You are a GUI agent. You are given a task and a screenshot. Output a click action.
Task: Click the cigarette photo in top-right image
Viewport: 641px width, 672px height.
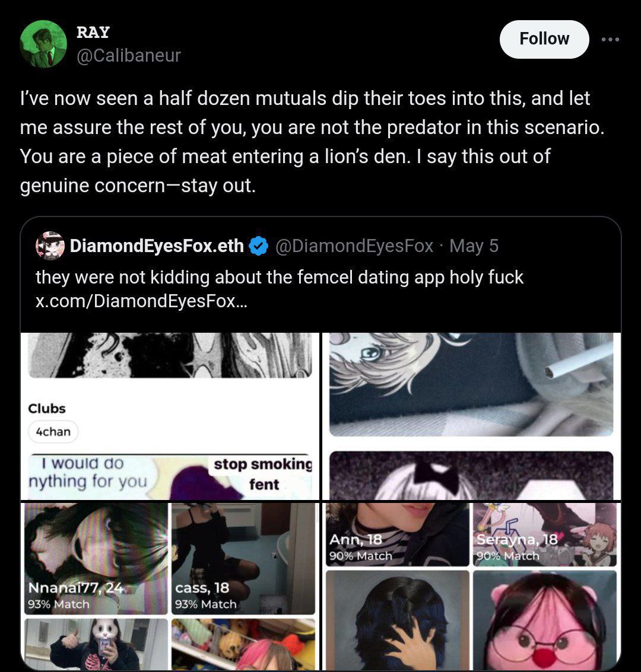point(471,384)
